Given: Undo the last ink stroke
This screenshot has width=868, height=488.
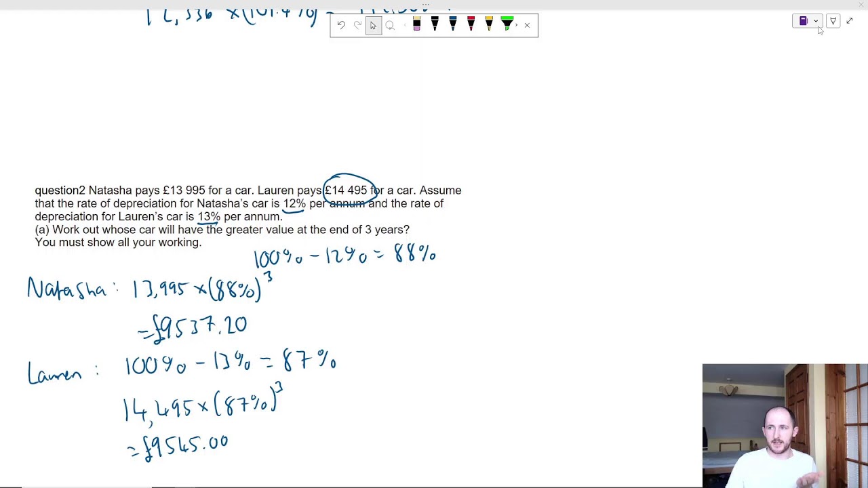Looking at the screenshot, I should (x=341, y=25).
